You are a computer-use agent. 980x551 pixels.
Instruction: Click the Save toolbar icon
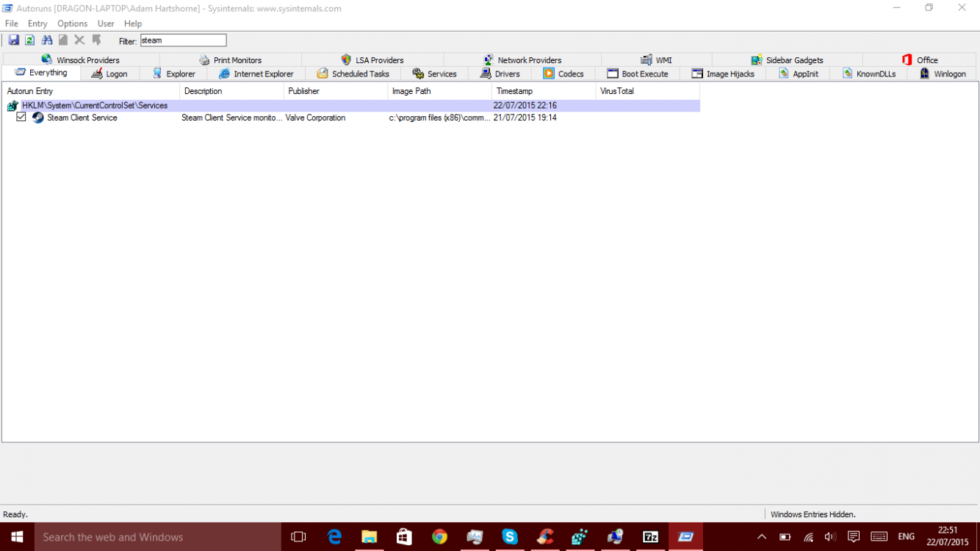(13, 40)
